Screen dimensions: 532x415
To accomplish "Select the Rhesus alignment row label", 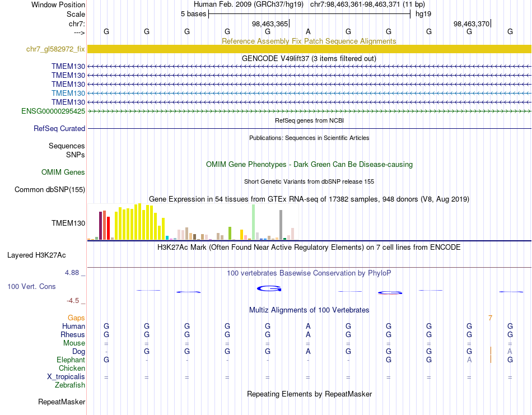I will click(73, 335).
